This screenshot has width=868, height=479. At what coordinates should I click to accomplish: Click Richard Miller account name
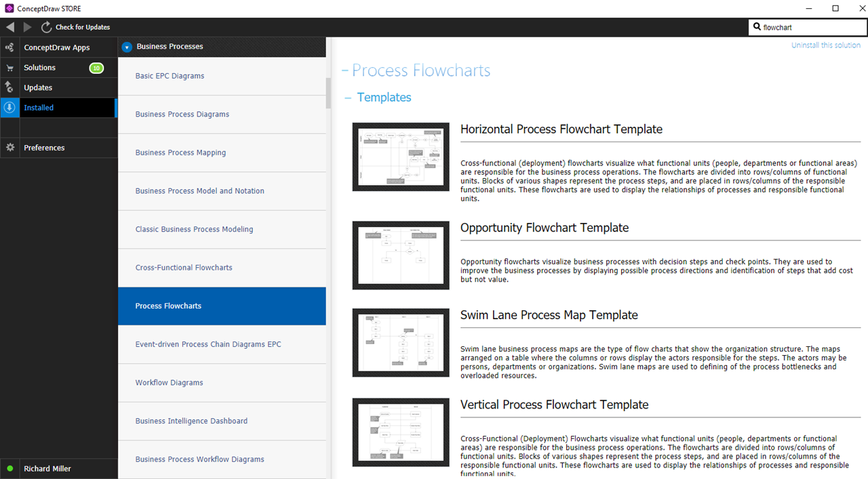click(x=47, y=469)
